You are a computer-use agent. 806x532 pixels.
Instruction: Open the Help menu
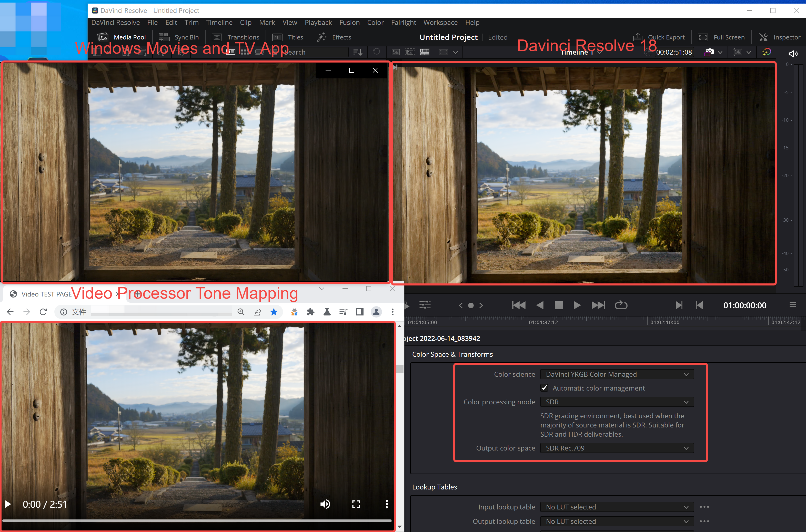472,22
